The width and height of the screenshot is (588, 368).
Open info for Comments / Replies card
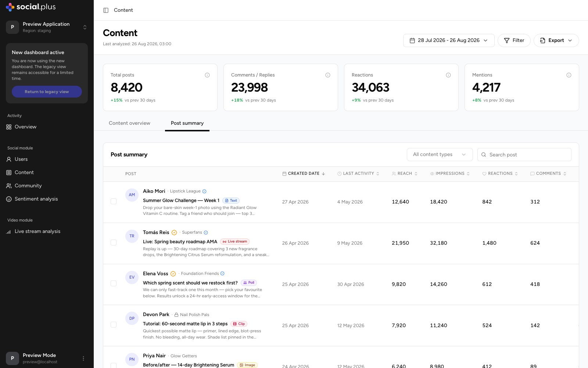[328, 75]
